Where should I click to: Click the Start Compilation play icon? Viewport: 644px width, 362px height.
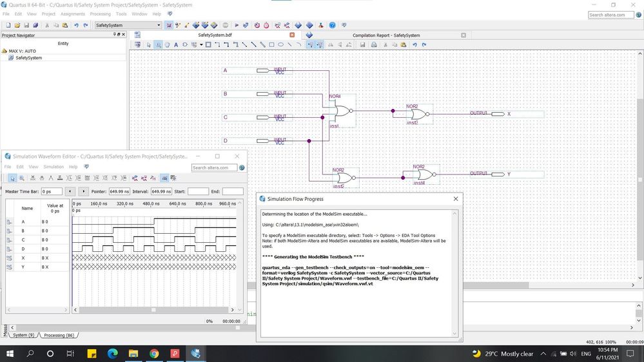[x=237, y=25]
